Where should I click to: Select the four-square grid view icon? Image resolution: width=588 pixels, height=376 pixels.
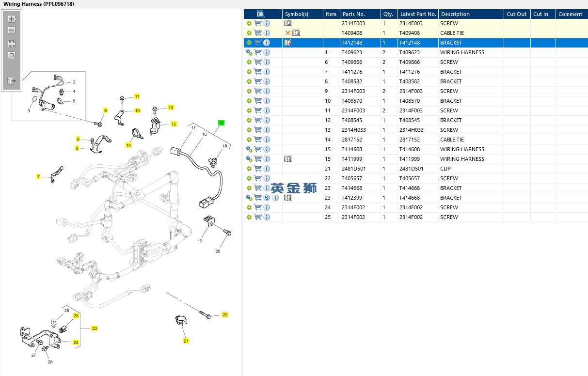coord(12,44)
